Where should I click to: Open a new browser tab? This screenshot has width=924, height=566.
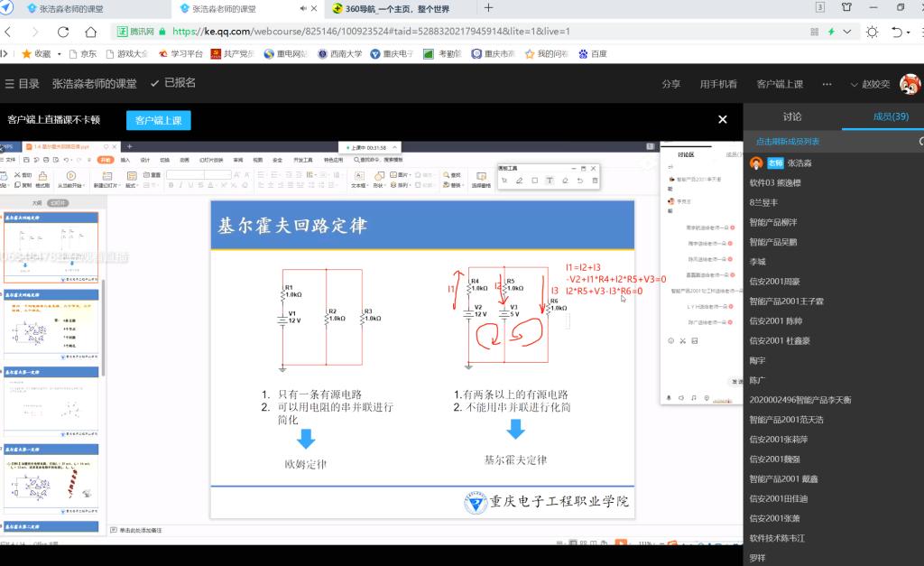488,8
